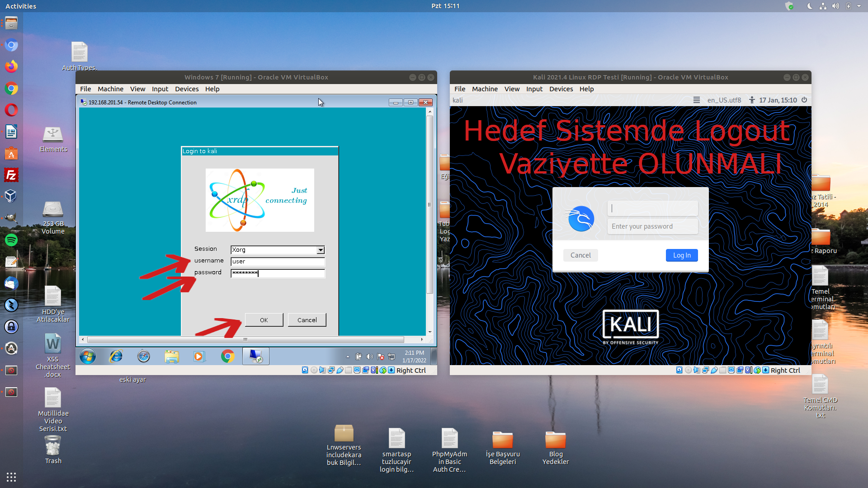Open Spotify from the dock

tap(11, 240)
